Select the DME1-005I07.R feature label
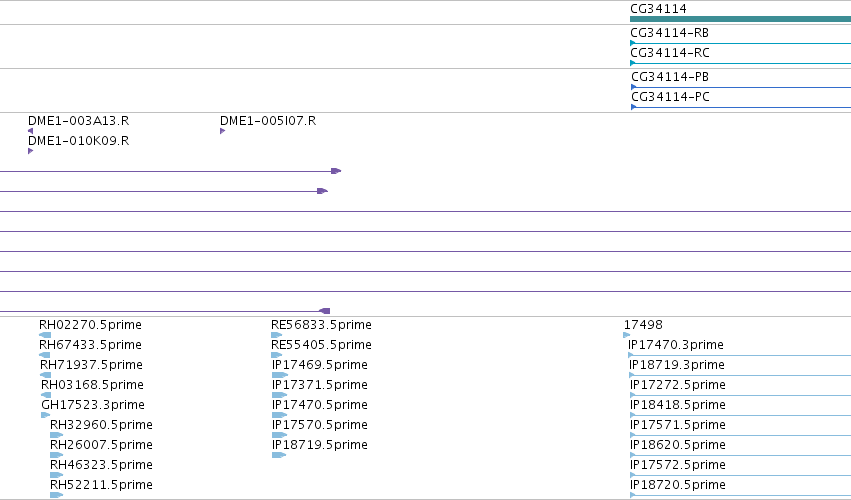Screen dimensions: 851x500 click(x=268, y=121)
